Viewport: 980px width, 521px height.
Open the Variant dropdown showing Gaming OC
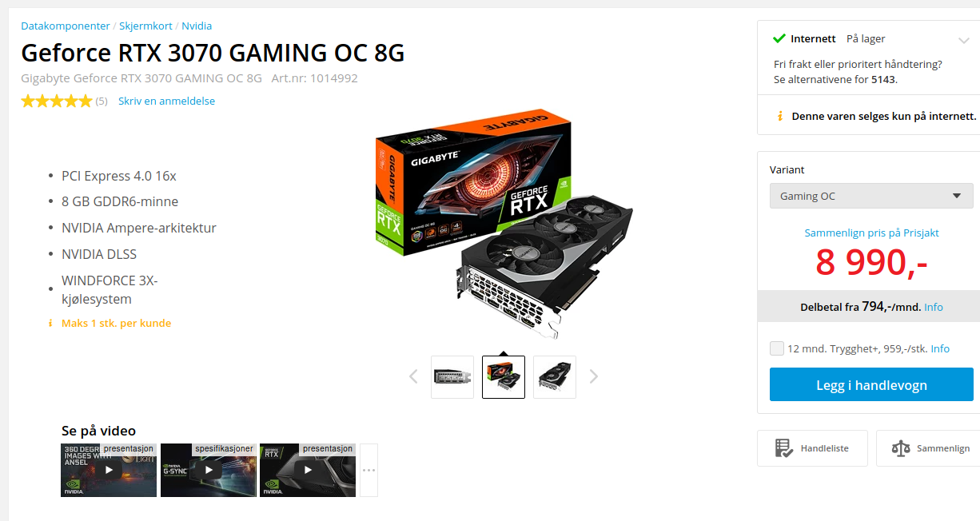871,196
